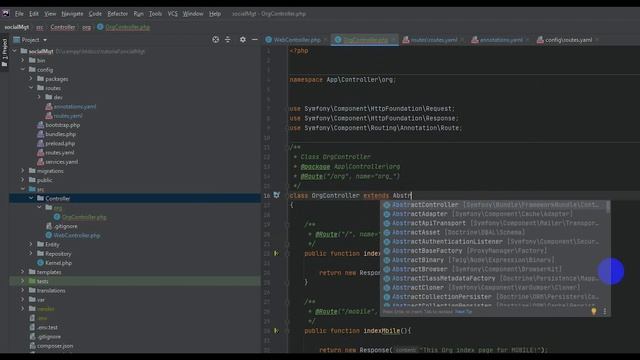Open the Project panel settings gear

(243, 40)
